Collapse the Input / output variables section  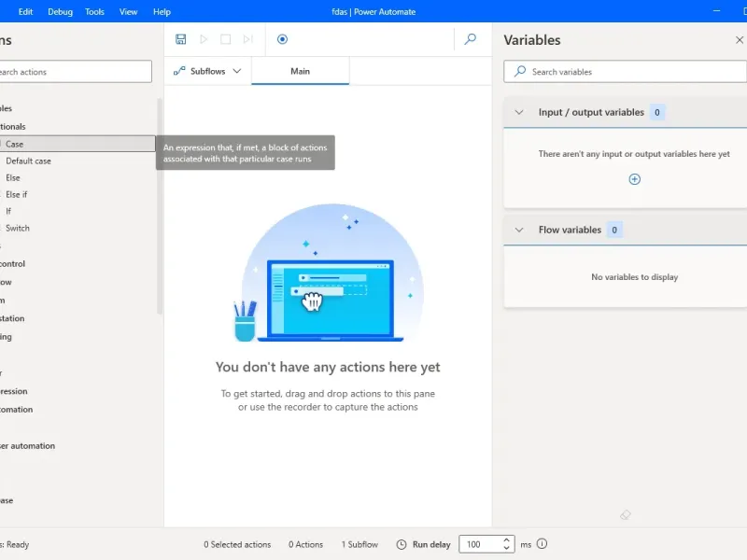(x=520, y=112)
